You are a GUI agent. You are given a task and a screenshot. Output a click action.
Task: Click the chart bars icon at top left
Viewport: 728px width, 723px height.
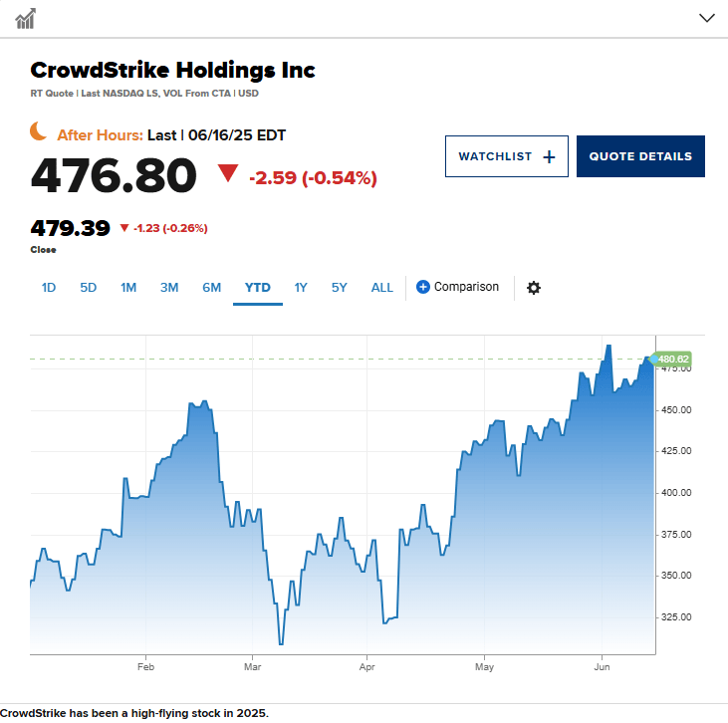point(25,19)
